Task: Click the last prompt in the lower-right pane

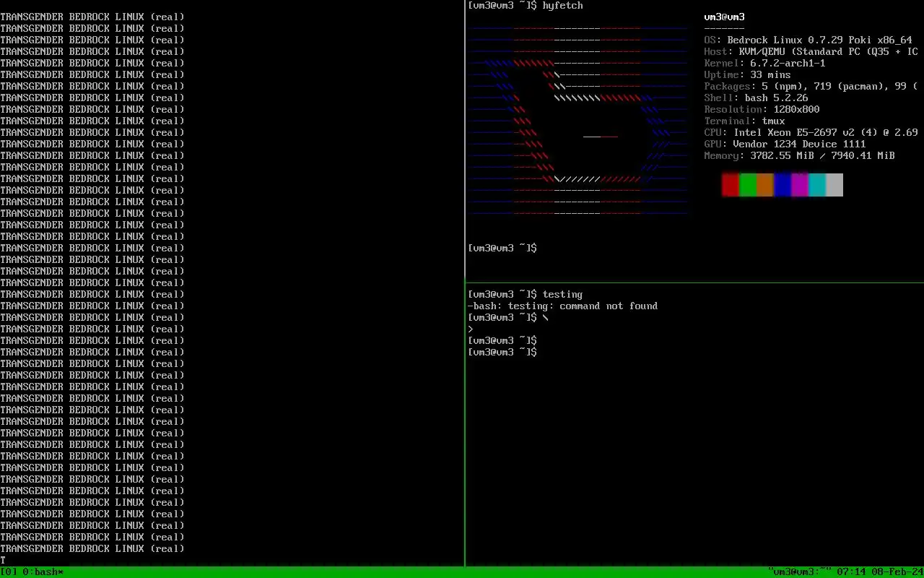Action: (x=502, y=353)
